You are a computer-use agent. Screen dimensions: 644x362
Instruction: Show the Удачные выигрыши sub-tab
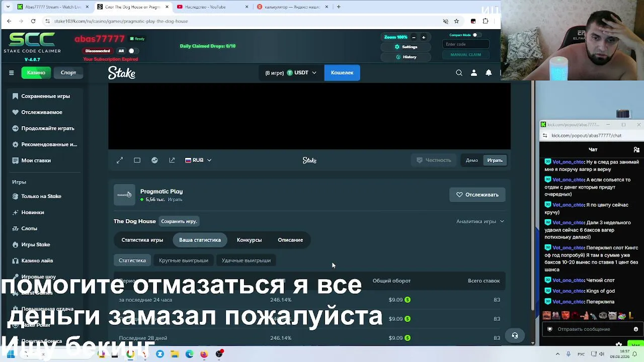(x=246, y=260)
